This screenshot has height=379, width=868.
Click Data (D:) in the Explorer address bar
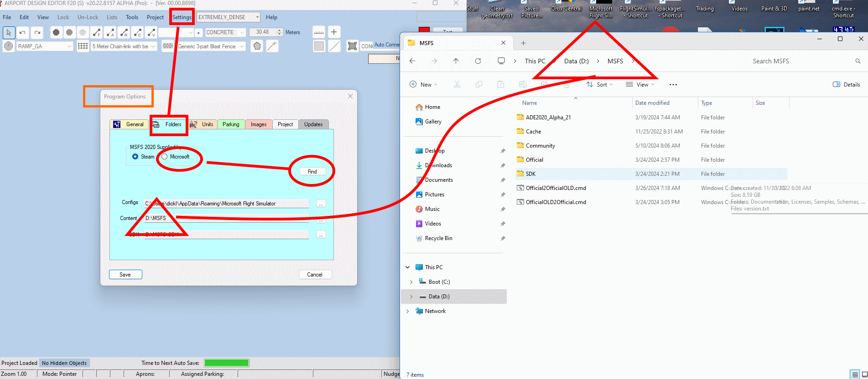point(577,61)
